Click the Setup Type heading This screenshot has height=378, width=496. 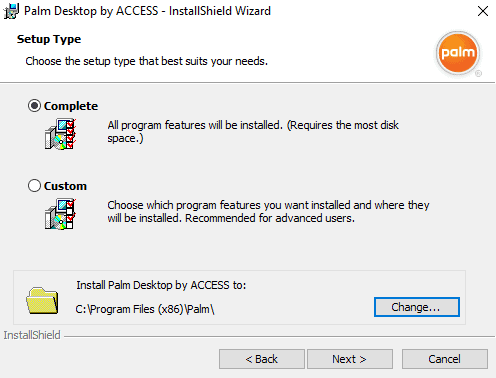(49, 39)
